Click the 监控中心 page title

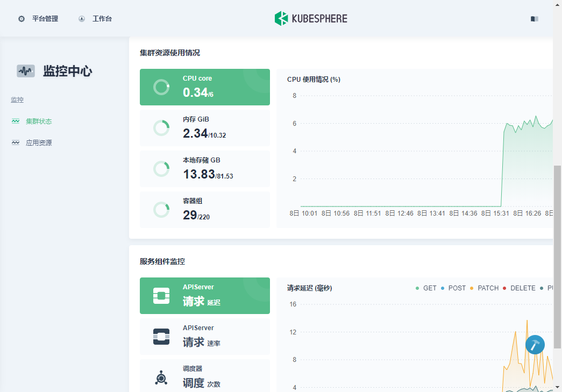pyautogui.click(x=68, y=71)
